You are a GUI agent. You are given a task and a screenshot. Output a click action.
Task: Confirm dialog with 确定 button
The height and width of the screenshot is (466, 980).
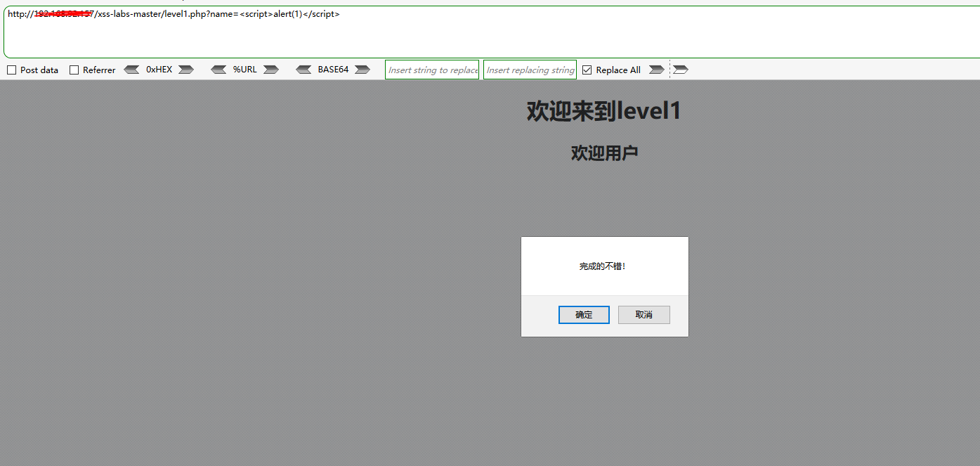pos(584,315)
